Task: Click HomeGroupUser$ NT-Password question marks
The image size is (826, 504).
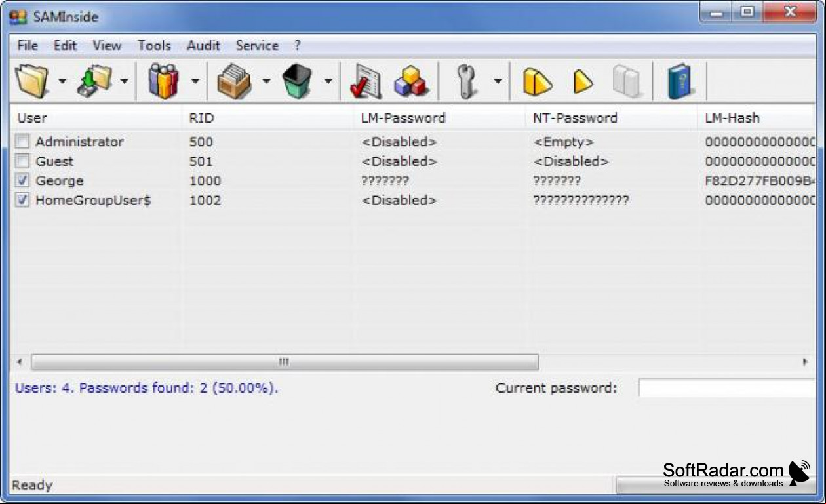Action: pyautogui.click(x=581, y=201)
